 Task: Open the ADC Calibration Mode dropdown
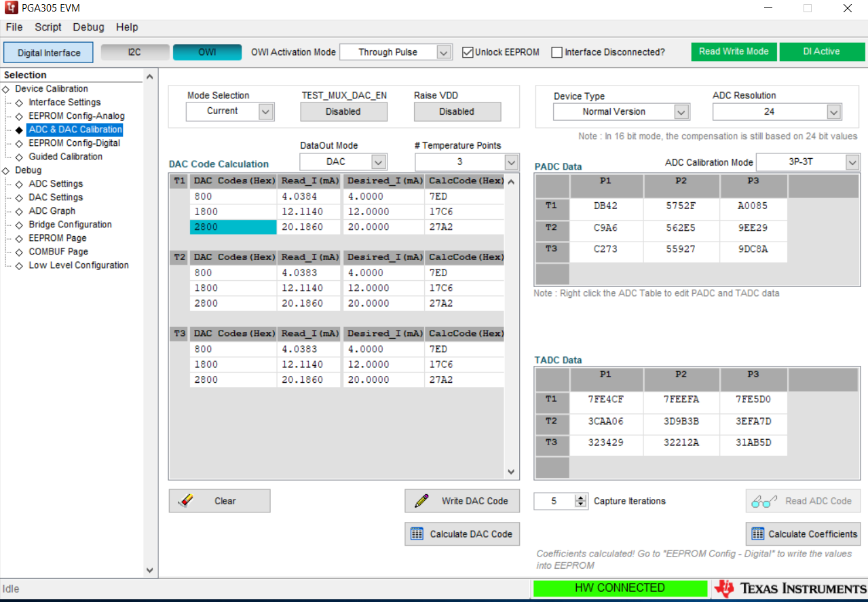(x=852, y=162)
